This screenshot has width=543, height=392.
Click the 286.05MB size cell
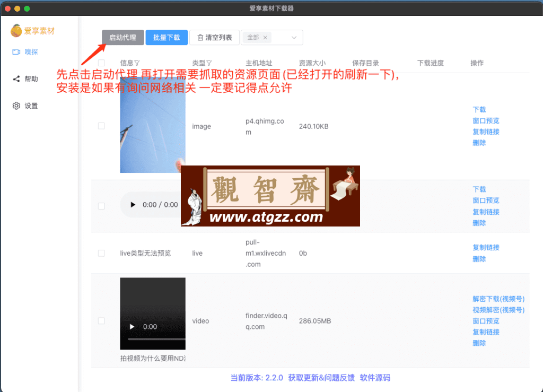[315, 321]
